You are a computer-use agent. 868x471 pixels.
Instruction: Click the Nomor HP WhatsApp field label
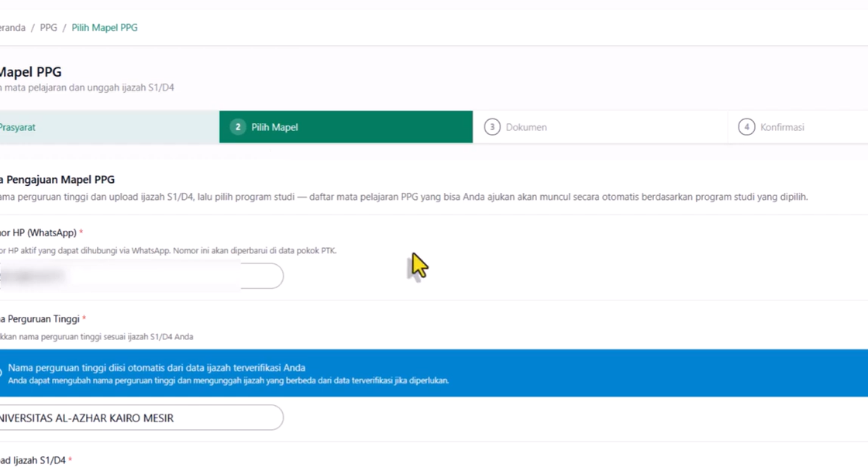coord(42,233)
